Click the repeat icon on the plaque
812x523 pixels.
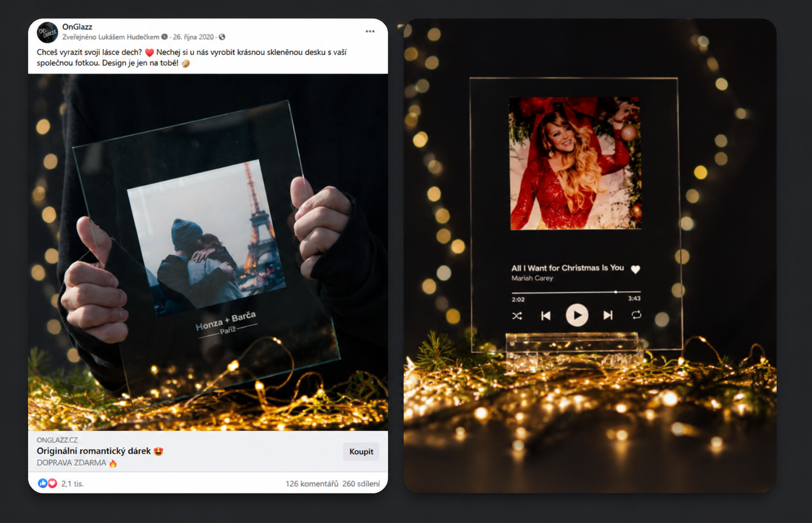pyautogui.click(x=636, y=315)
